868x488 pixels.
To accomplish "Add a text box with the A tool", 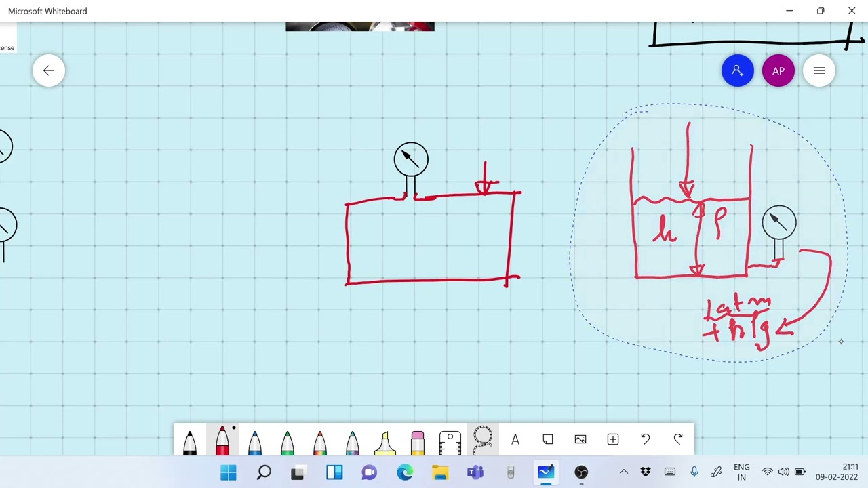I will tap(515, 440).
